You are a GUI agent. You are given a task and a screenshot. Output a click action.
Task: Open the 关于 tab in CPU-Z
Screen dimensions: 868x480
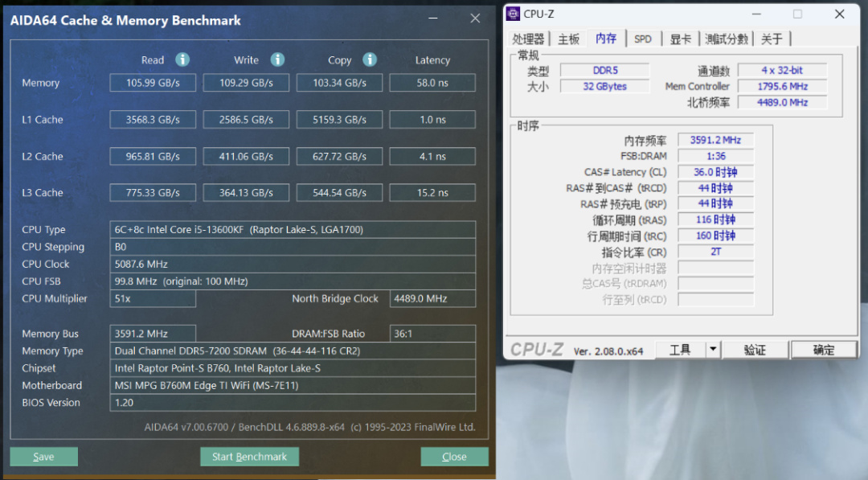(x=772, y=39)
